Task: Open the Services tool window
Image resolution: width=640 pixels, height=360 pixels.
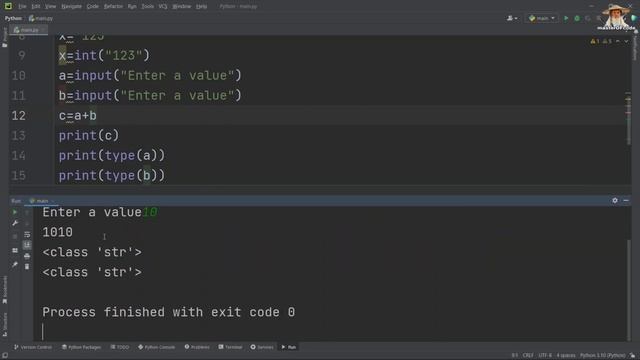Action: (x=262, y=347)
